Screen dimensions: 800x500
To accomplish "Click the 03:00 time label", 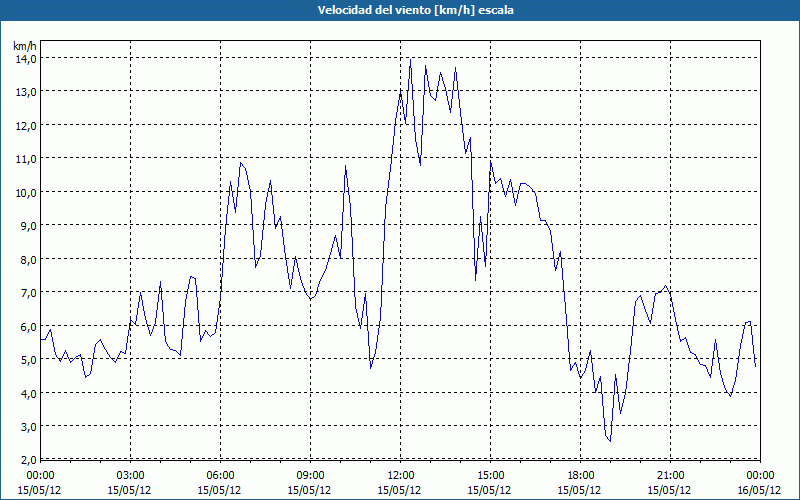I will coord(130,476).
